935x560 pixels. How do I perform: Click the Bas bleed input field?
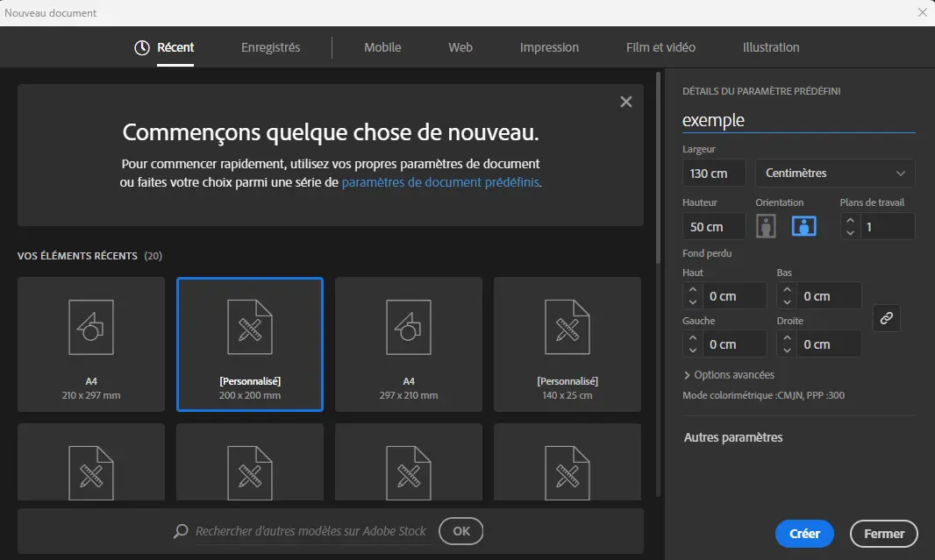829,296
